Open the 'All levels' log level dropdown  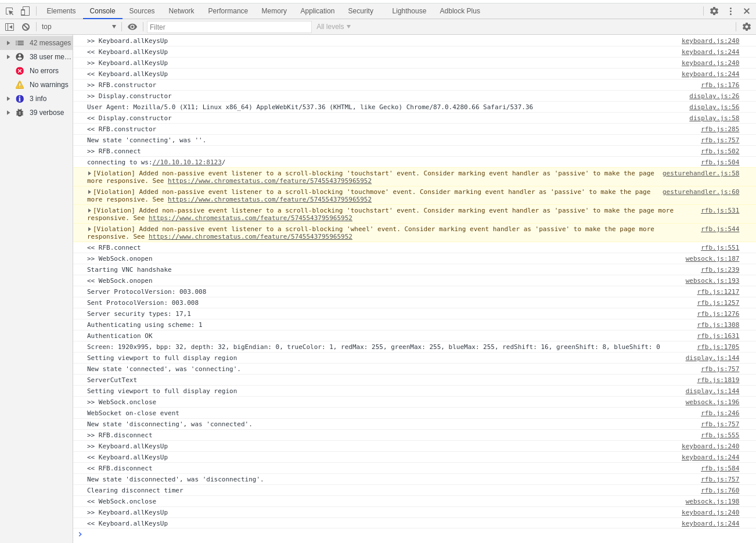[333, 26]
